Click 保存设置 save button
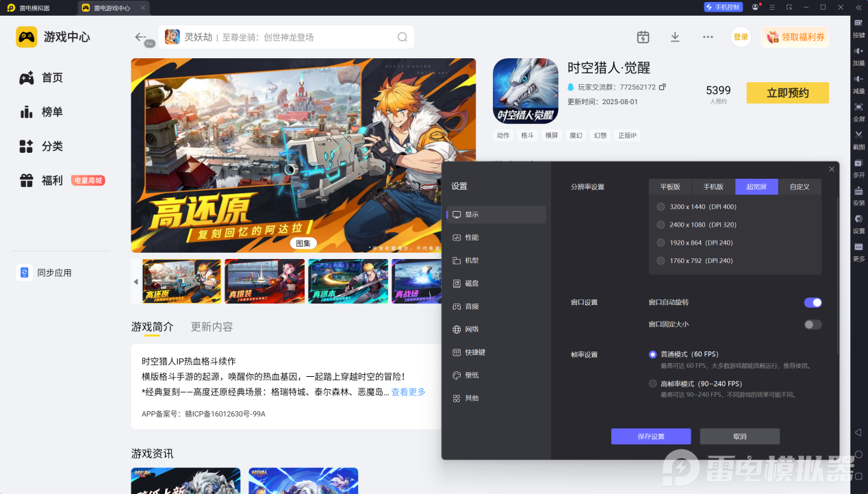This screenshot has height=494, width=868. coord(651,436)
